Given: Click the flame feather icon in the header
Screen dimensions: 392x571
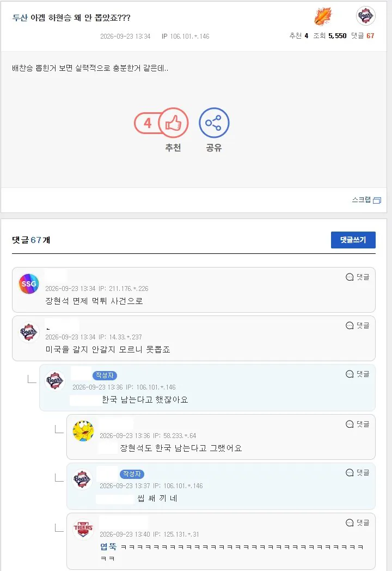Looking at the screenshot, I should coord(323,16).
